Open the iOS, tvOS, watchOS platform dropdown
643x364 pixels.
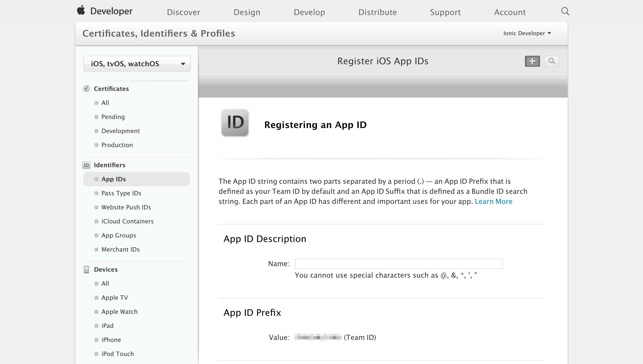tap(137, 64)
